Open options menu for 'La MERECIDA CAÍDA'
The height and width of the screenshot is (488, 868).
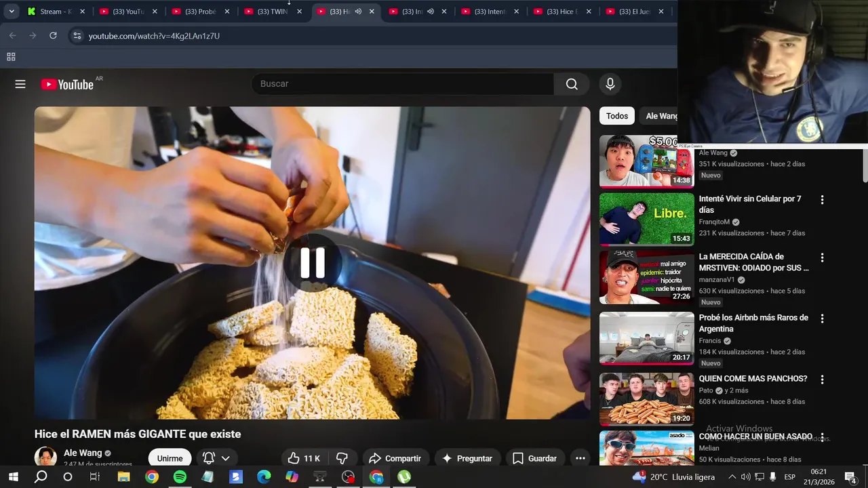point(822,258)
